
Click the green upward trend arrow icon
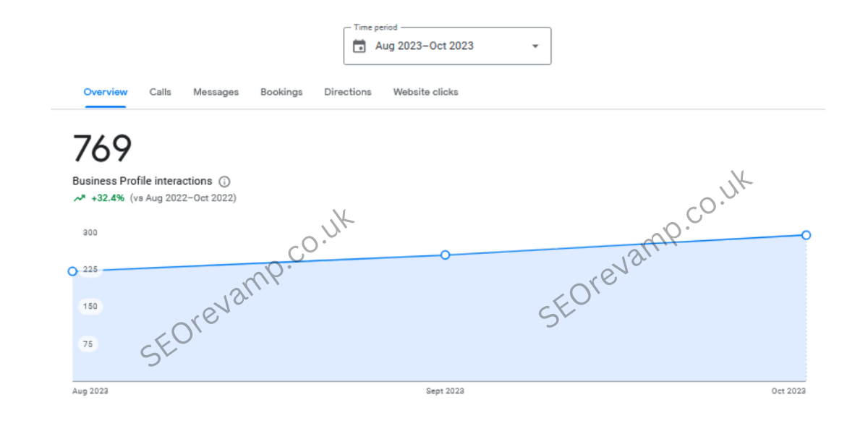[x=79, y=197]
